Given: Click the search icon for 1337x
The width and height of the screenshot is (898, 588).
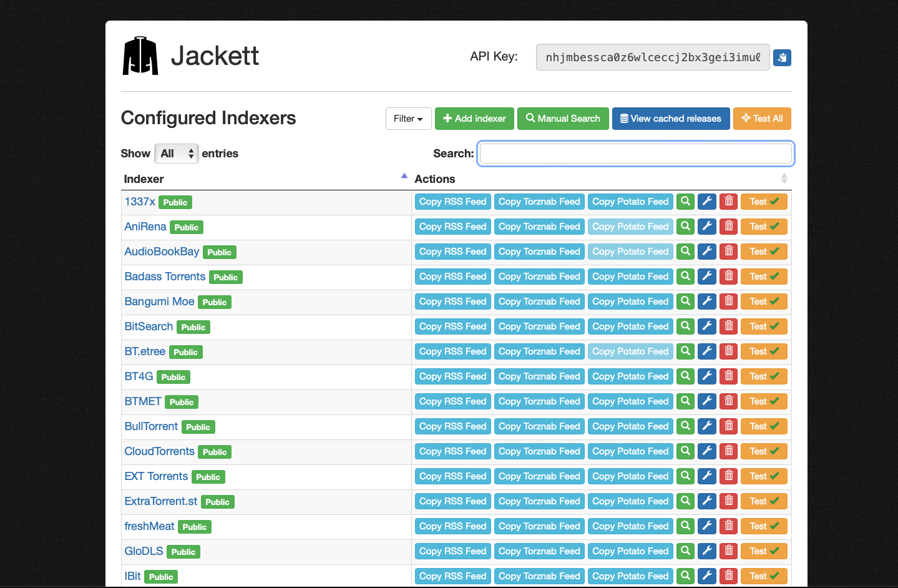Looking at the screenshot, I should (685, 202).
